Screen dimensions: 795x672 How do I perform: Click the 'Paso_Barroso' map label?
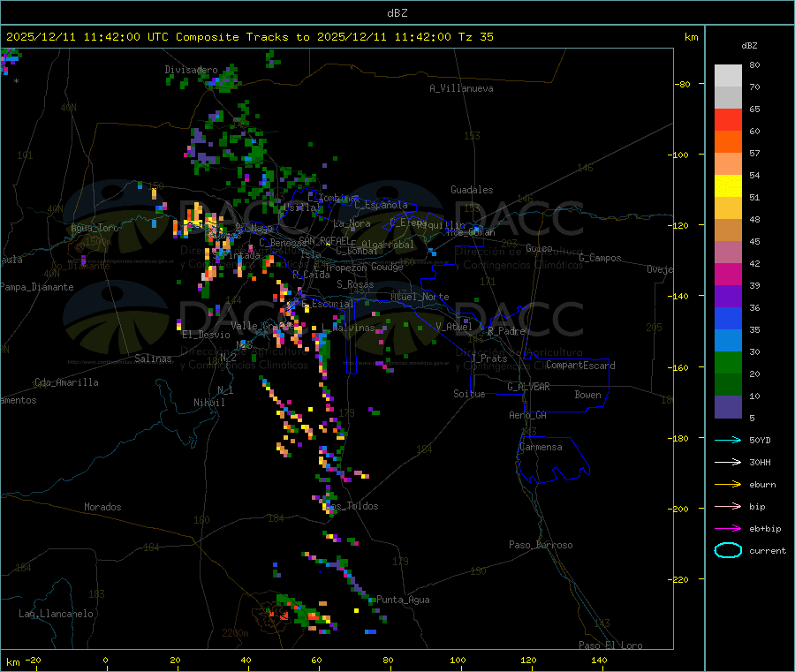pyautogui.click(x=541, y=545)
